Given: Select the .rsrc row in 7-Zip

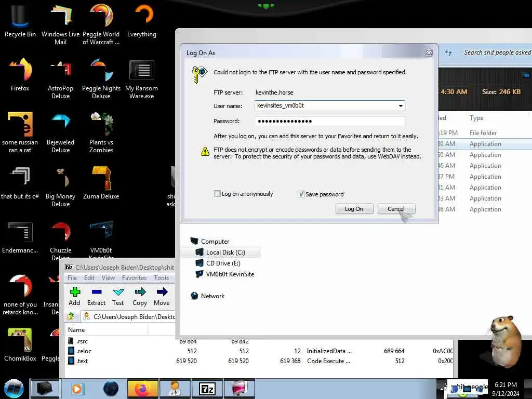Looking at the screenshot, I should point(258,341).
